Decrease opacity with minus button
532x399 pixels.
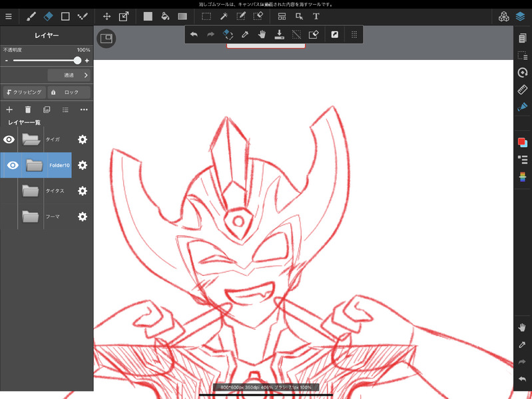click(7, 61)
